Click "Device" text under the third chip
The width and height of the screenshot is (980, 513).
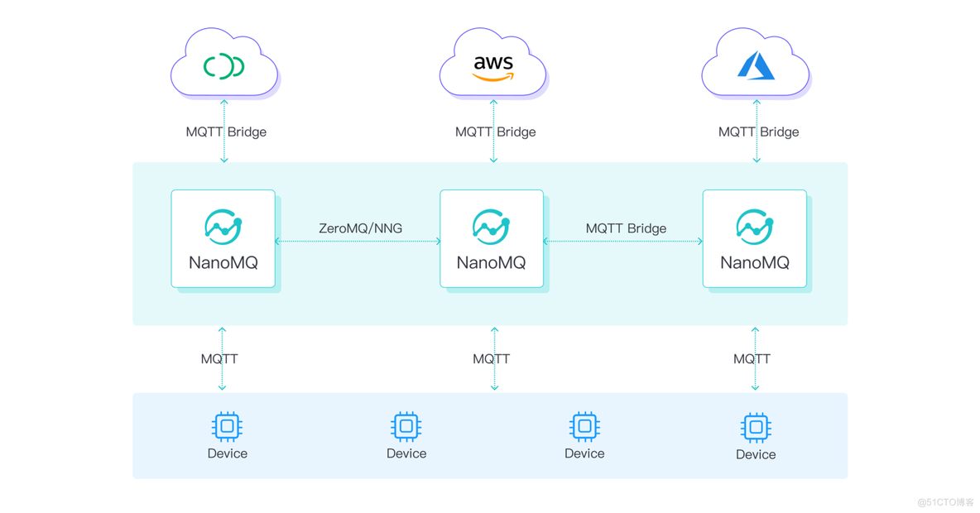(x=584, y=453)
